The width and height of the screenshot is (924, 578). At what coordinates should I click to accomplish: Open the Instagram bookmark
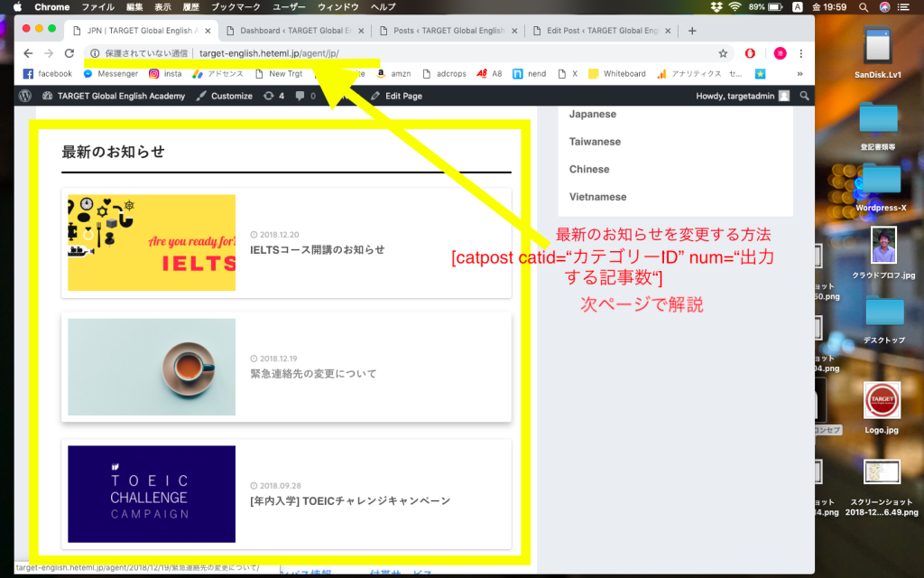(165, 74)
